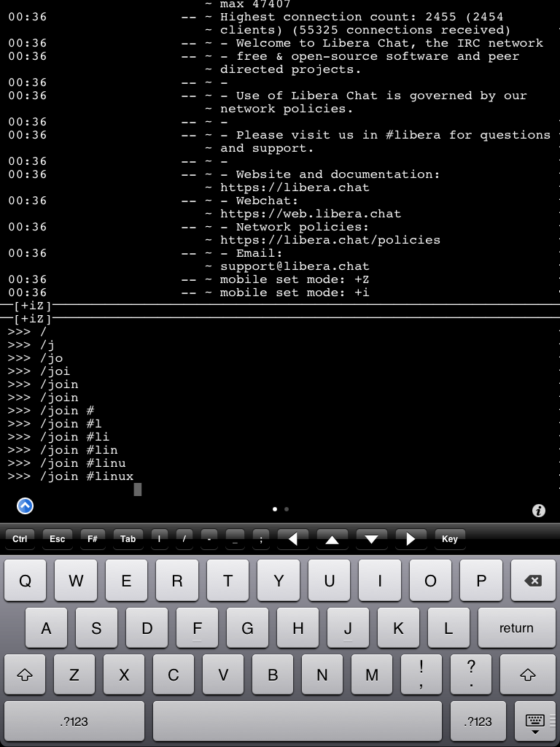Tap the exclamation comma key

(421, 674)
